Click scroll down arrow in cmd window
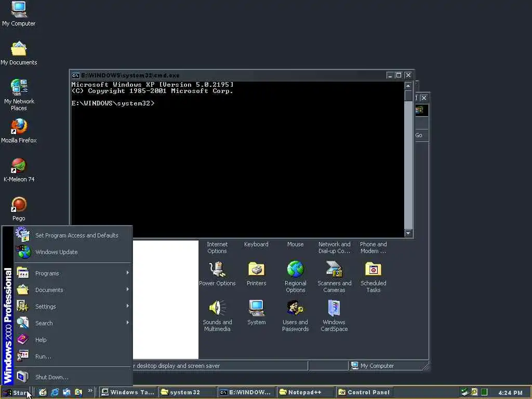 (408, 233)
